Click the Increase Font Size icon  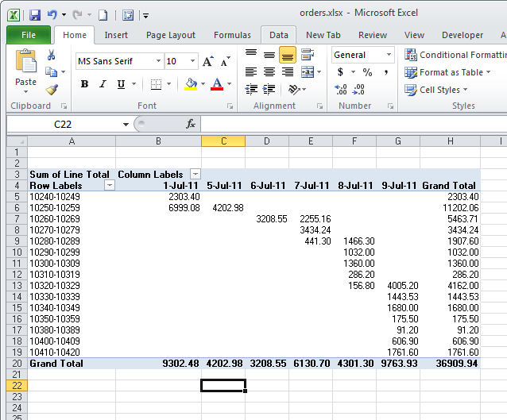(x=207, y=61)
